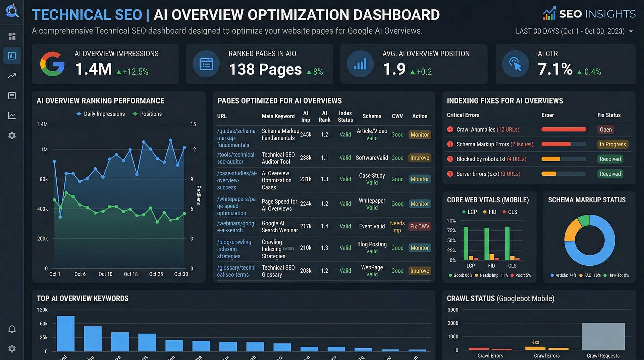Open the dashboard grid icon in the sidebar
Viewport: 644px width, 360px height.
12,36
